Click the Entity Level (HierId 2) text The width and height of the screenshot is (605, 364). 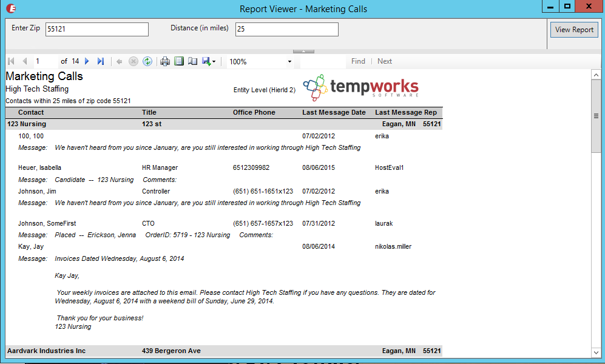click(x=265, y=90)
